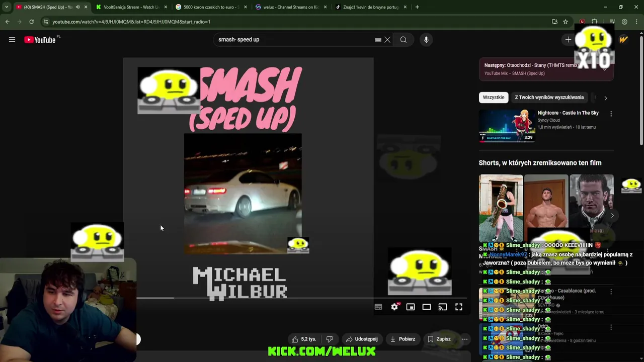
Task: Open the on-screen keyboard in search box
Action: (378, 40)
